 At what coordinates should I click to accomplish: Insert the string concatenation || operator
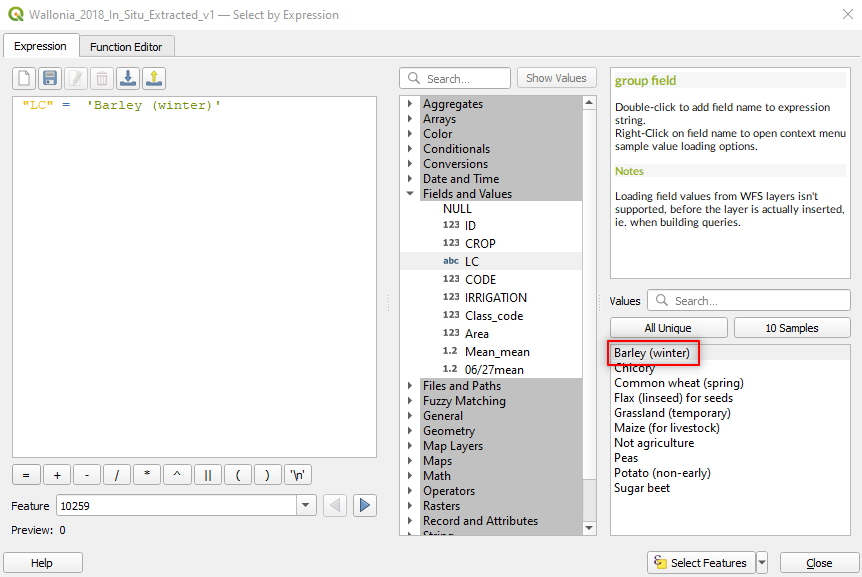[x=208, y=475]
